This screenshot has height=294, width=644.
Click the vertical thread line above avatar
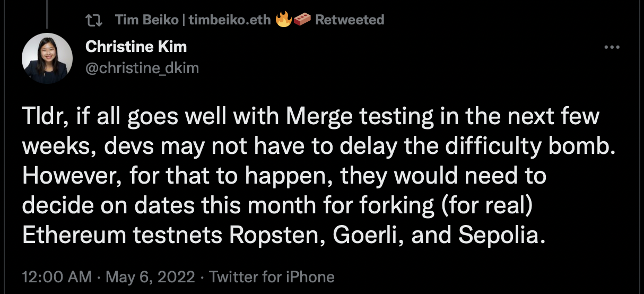click(47, 13)
